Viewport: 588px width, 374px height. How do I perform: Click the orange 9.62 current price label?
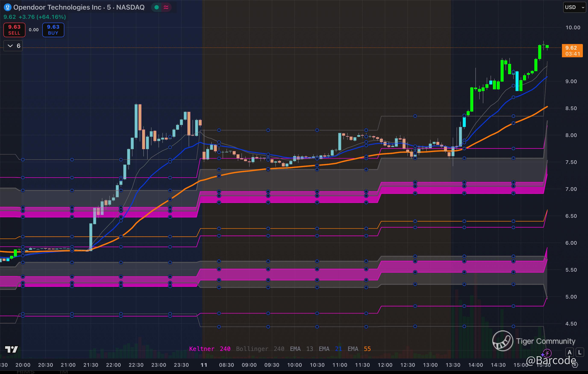coord(572,51)
